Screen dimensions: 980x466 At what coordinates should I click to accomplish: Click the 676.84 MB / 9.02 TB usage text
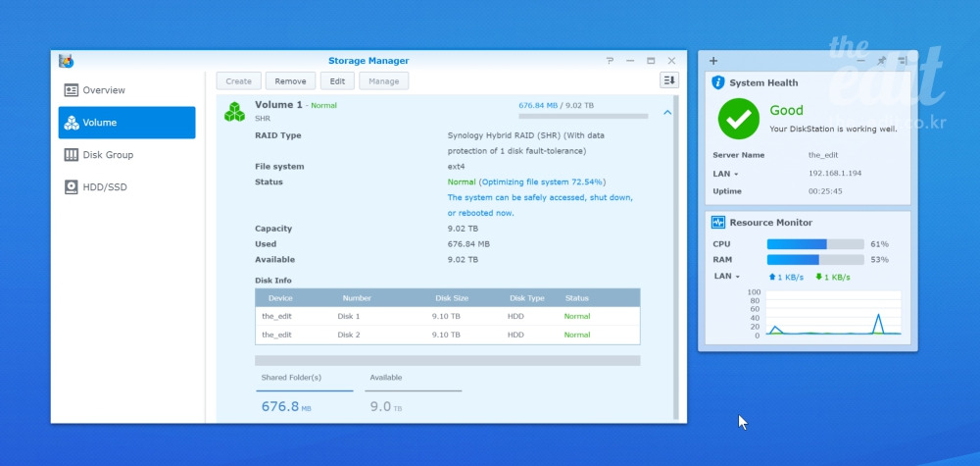pyautogui.click(x=557, y=105)
